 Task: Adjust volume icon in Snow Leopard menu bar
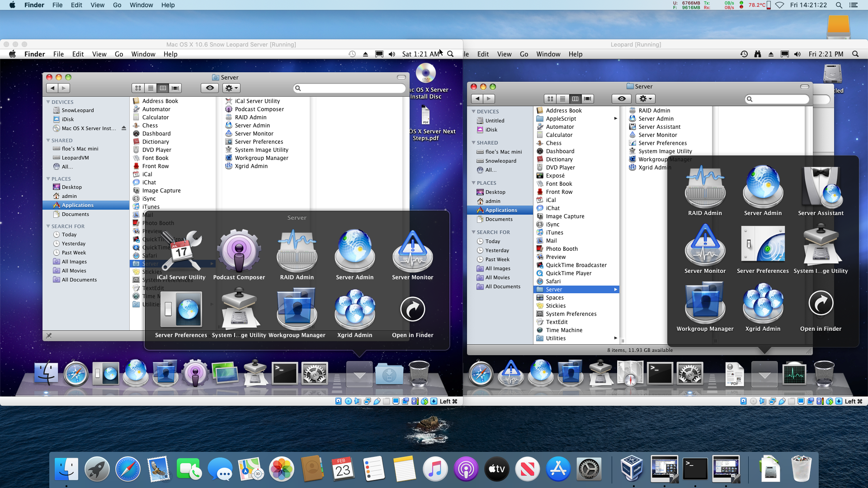tap(392, 54)
